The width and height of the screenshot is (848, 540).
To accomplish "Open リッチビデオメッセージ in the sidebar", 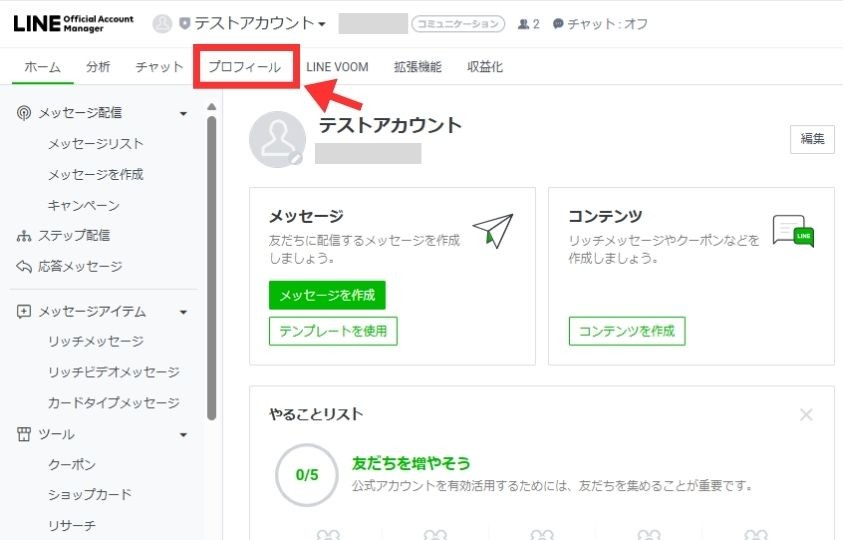I will [114, 372].
